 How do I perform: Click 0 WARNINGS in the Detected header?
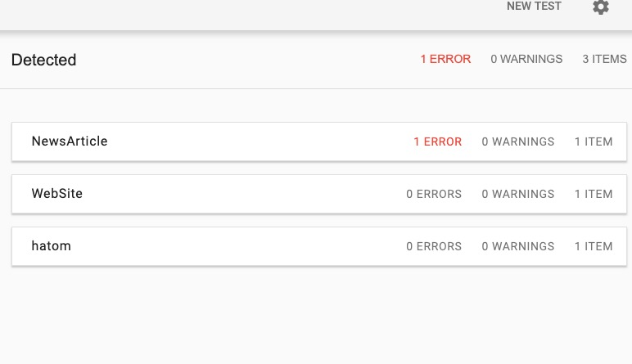(x=526, y=59)
